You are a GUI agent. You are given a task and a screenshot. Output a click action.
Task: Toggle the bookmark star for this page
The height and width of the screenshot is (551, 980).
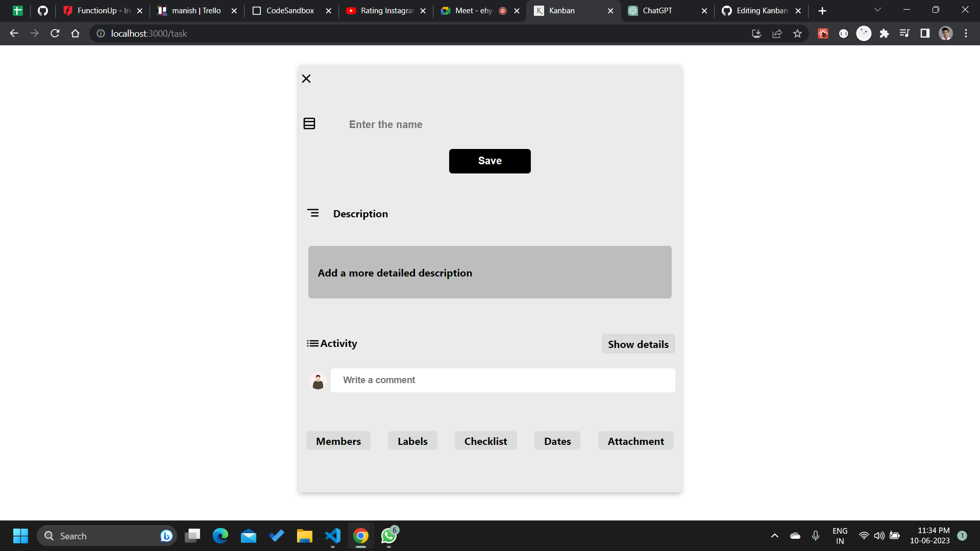(798, 33)
